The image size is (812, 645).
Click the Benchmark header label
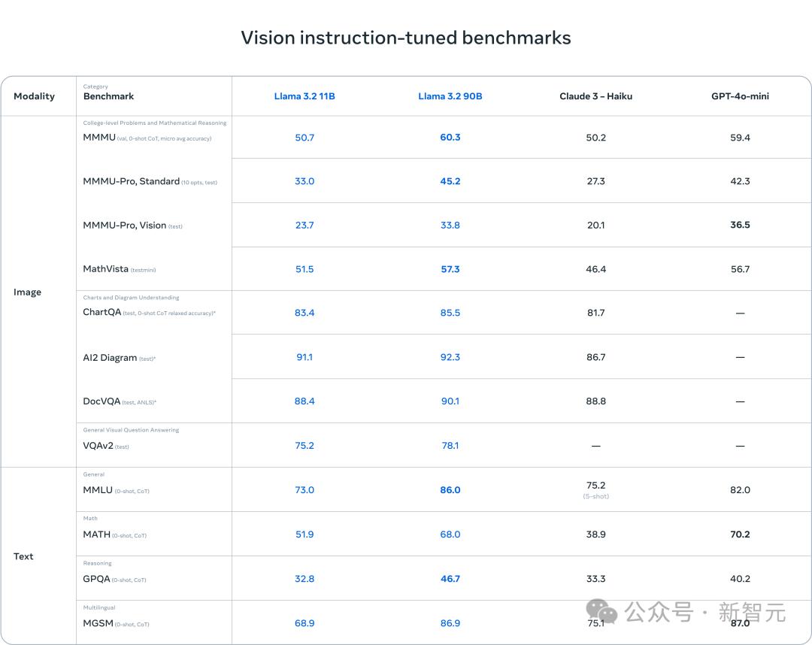click(108, 96)
